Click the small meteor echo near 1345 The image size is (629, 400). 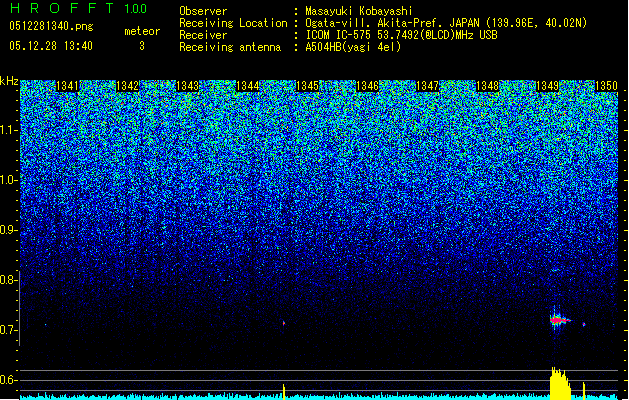pyautogui.click(x=284, y=323)
